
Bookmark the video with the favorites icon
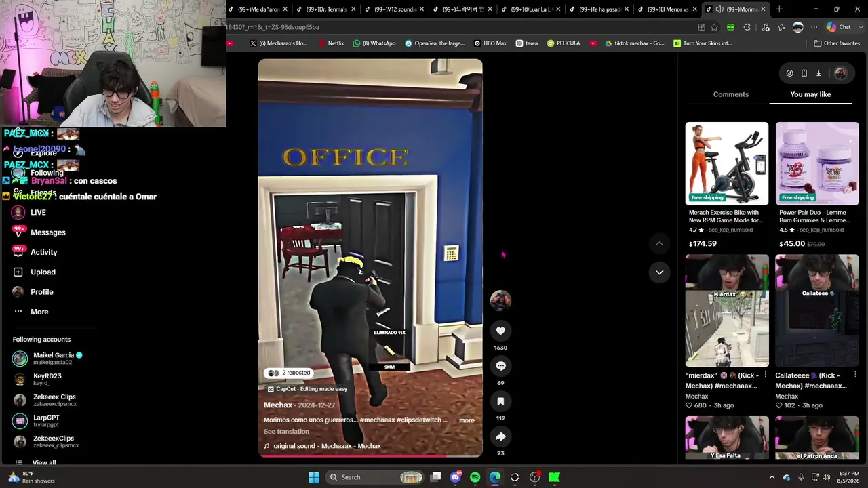click(500, 401)
